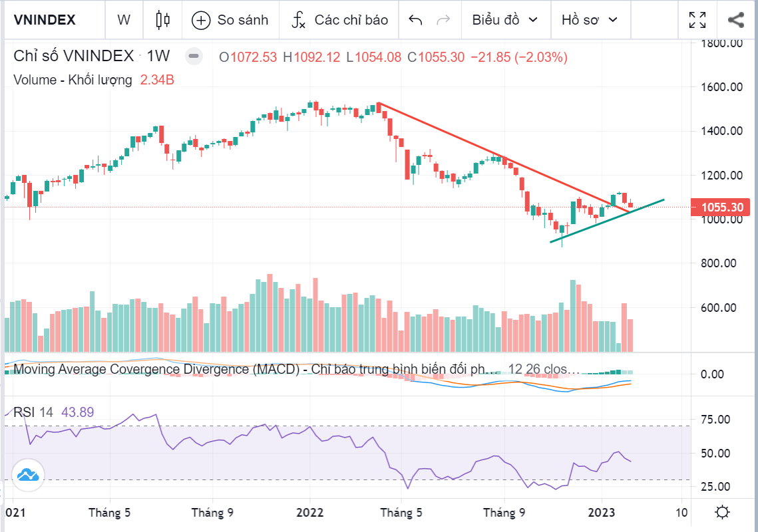The image size is (758, 532).
Task: Click the volume value 2.34B
Action: (x=157, y=80)
